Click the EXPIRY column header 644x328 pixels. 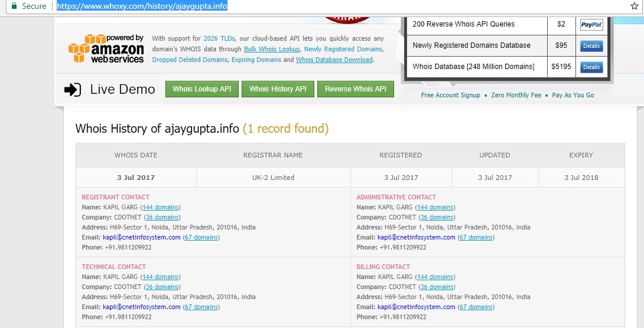point(581,155)
